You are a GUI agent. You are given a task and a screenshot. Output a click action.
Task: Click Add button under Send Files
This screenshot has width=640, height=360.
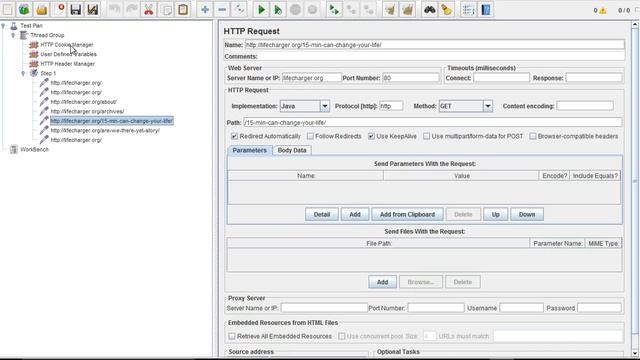(x=382, y=282)
